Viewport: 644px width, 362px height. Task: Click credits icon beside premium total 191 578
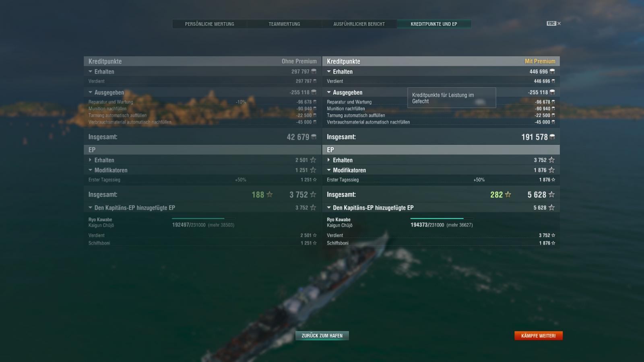(552, 137)
